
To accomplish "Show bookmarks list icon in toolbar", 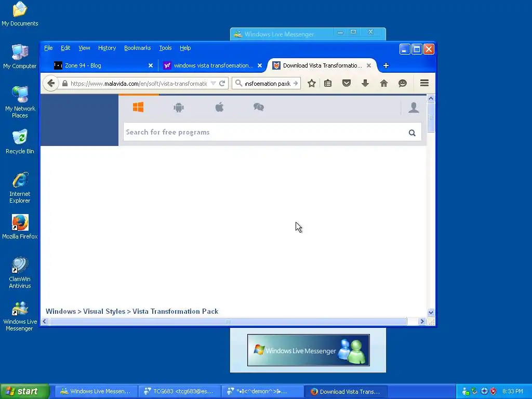I will pos(328,83).
